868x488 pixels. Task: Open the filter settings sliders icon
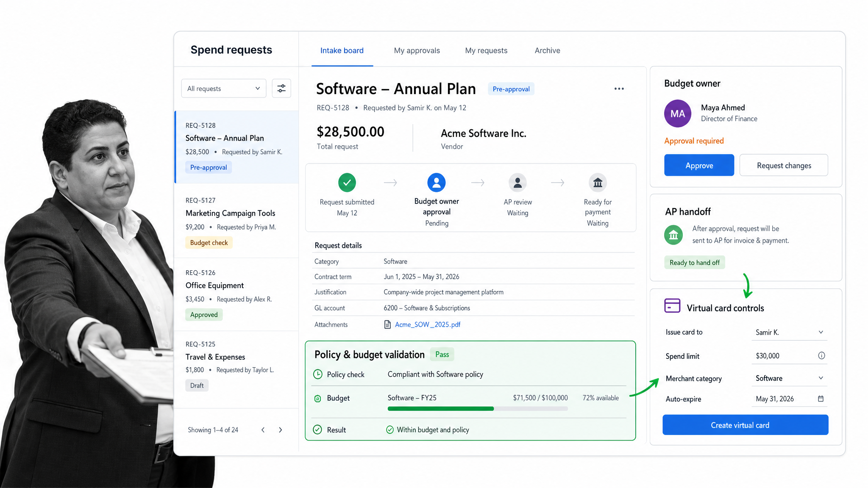(281, 89)
